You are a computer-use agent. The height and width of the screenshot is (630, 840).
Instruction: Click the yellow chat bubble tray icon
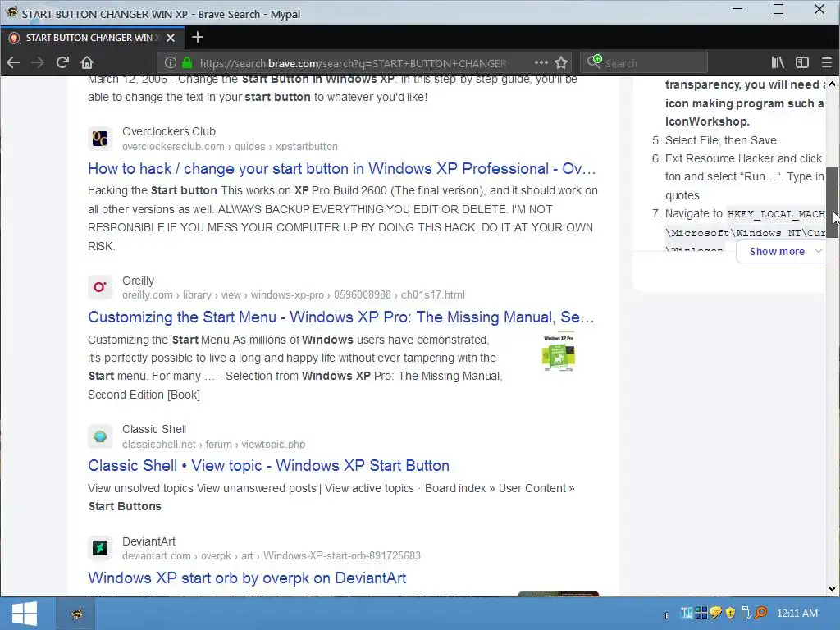pos(715,613)
